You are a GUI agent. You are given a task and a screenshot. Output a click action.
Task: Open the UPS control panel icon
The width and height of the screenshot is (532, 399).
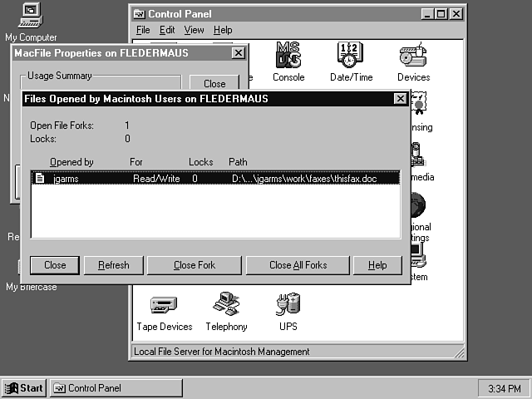point(288,306)
